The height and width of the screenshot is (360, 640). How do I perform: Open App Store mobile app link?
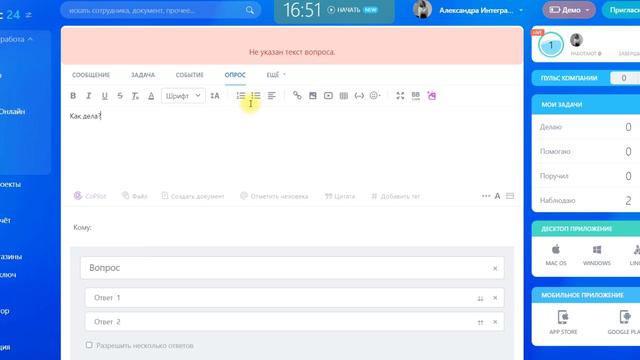click(563, 322)
